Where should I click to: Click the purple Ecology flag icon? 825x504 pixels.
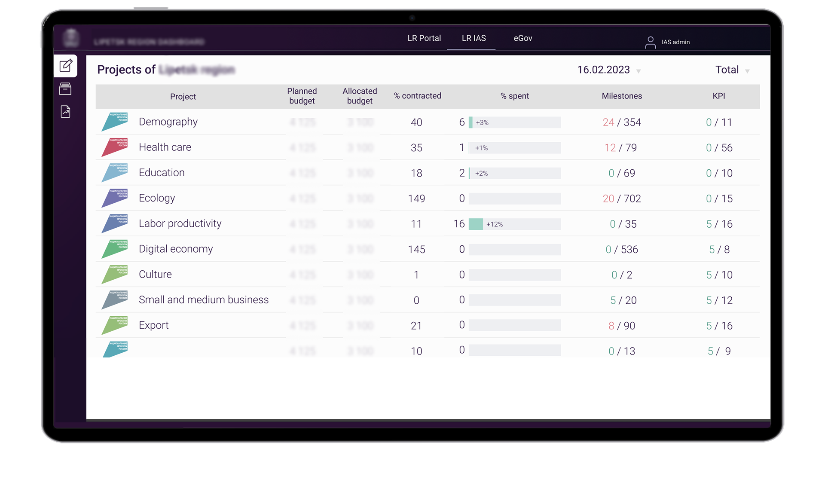click(x=115, y=198)
